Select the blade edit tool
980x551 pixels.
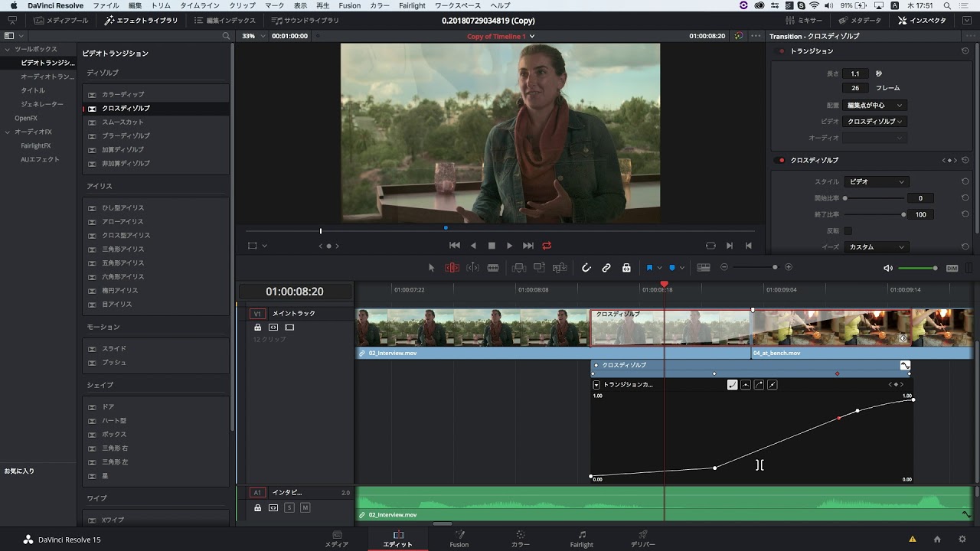click(x=493, y=268)
